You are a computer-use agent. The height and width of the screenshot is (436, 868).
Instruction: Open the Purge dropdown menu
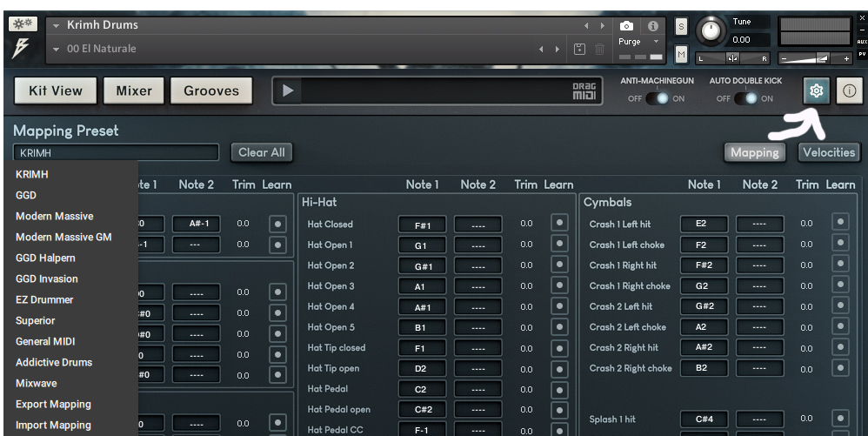[x=635, y=42]
